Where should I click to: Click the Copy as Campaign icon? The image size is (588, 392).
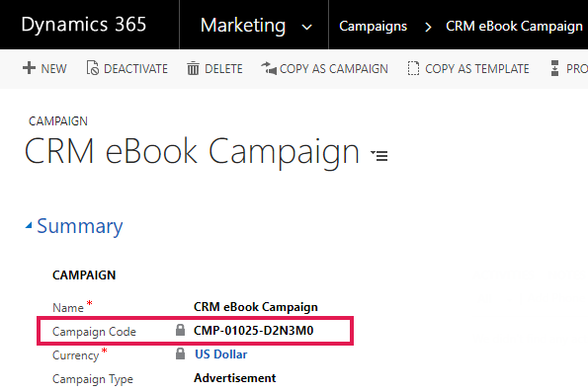point(269,68)
